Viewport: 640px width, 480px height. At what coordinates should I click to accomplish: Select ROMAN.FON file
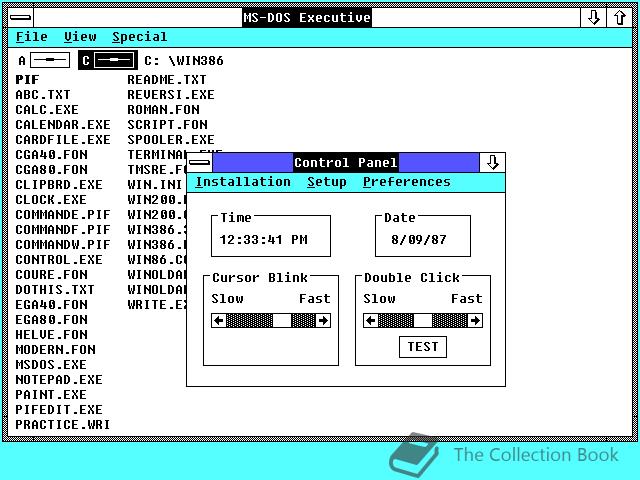pos(163,110)
